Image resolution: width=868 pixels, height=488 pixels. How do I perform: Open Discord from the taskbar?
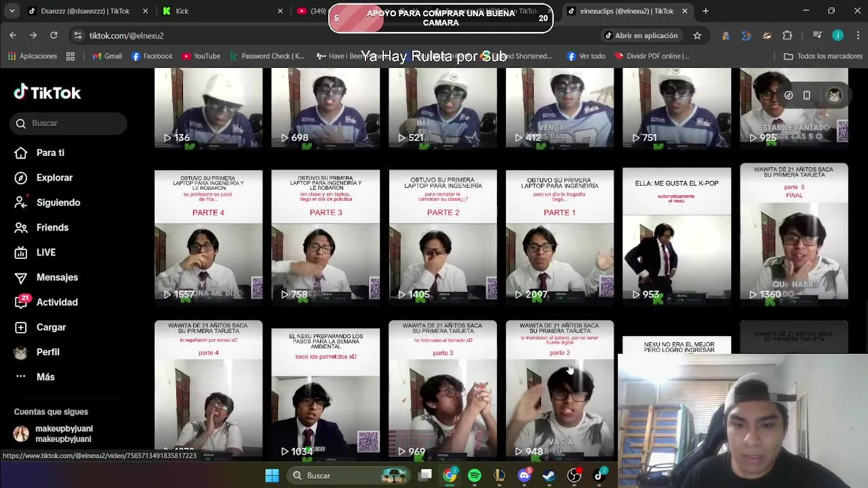[x=524, y=476]
